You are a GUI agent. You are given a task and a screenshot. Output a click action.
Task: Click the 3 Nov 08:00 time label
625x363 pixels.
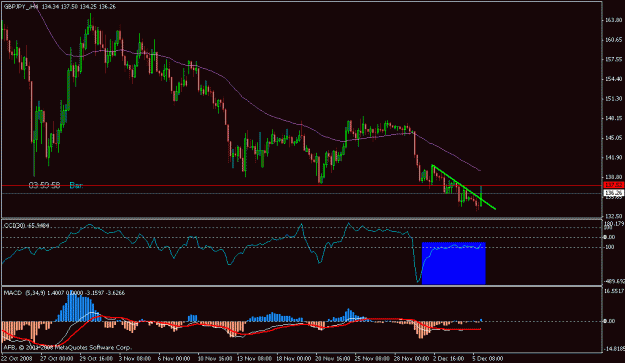(135, 358)
